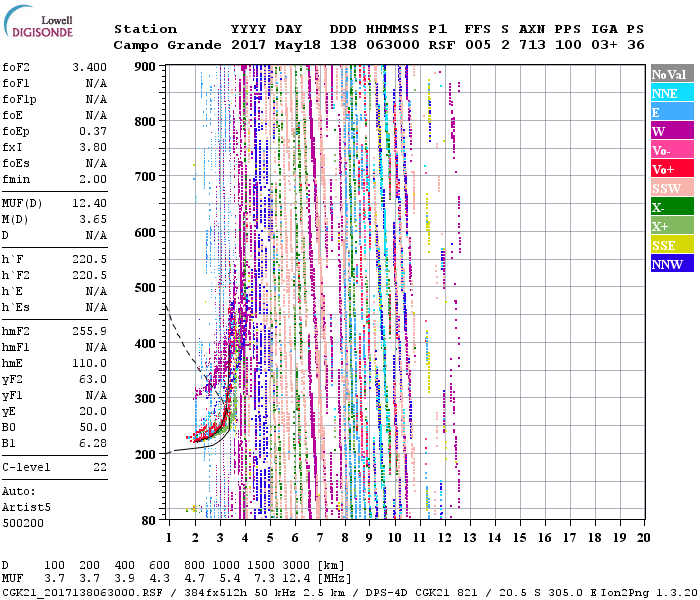This screenshot has height=600, width=700.
Task: Click the AXN value 713
Action: [x=532, y=45]
